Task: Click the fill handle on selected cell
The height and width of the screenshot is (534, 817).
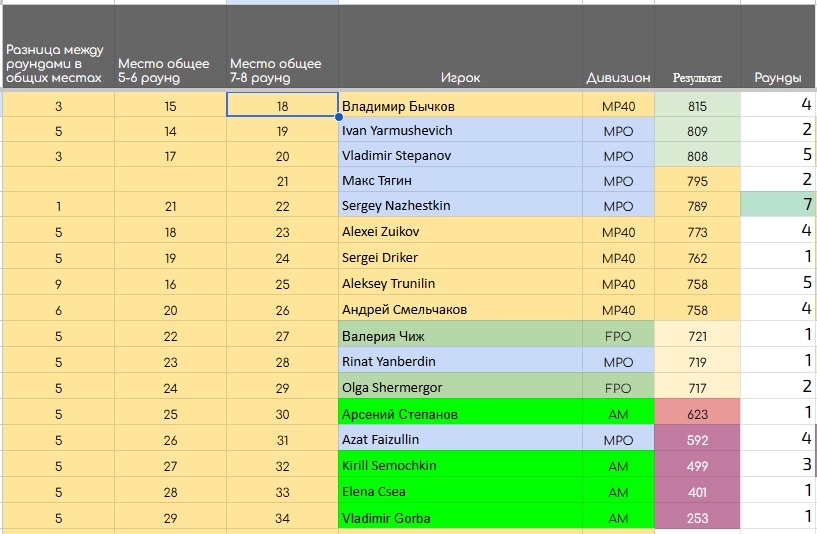Action: point(339,117)
